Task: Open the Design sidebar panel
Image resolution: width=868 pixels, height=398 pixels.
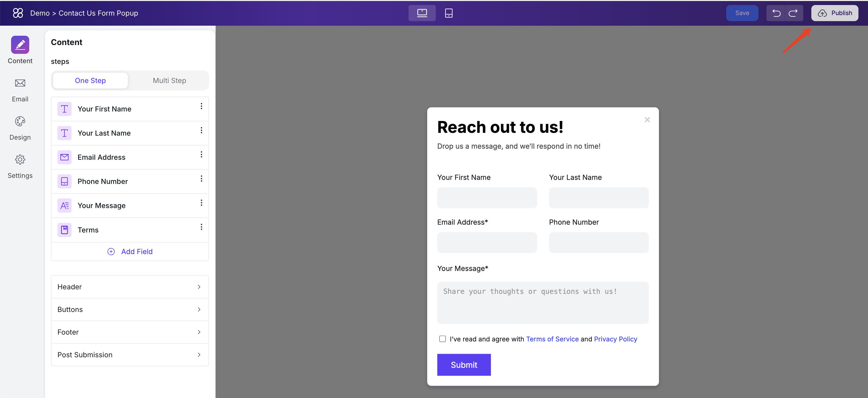Action: click(20, 128)
